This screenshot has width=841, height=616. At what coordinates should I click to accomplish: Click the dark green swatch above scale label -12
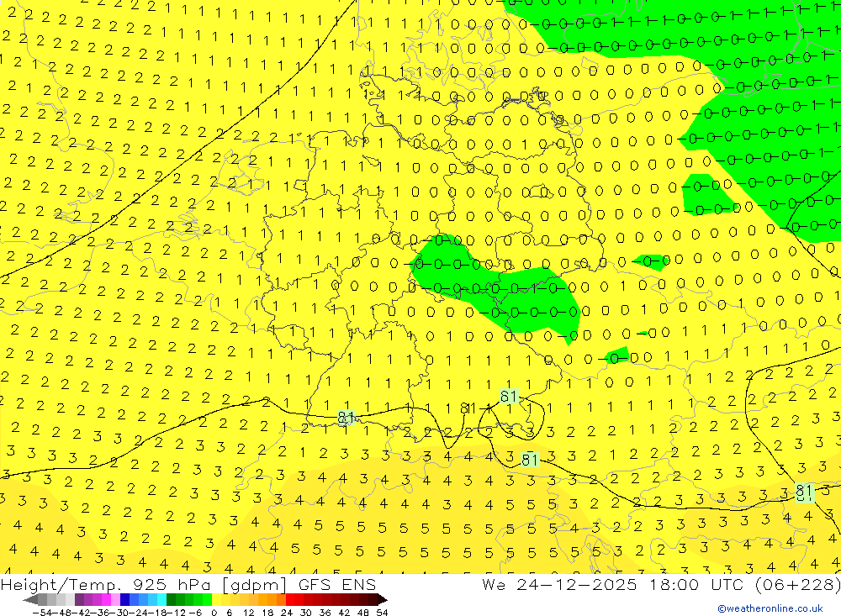tap(171, 599)
